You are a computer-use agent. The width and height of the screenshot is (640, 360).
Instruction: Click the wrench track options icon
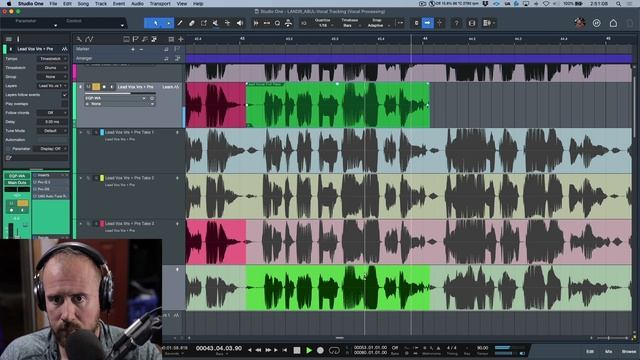click(x=79, y=39)
